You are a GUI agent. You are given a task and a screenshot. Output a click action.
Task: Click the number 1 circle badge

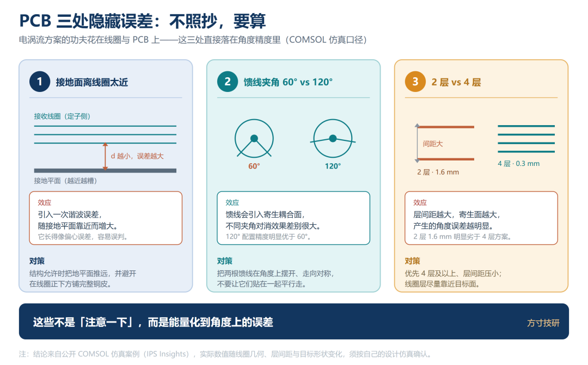pos(40,82)
